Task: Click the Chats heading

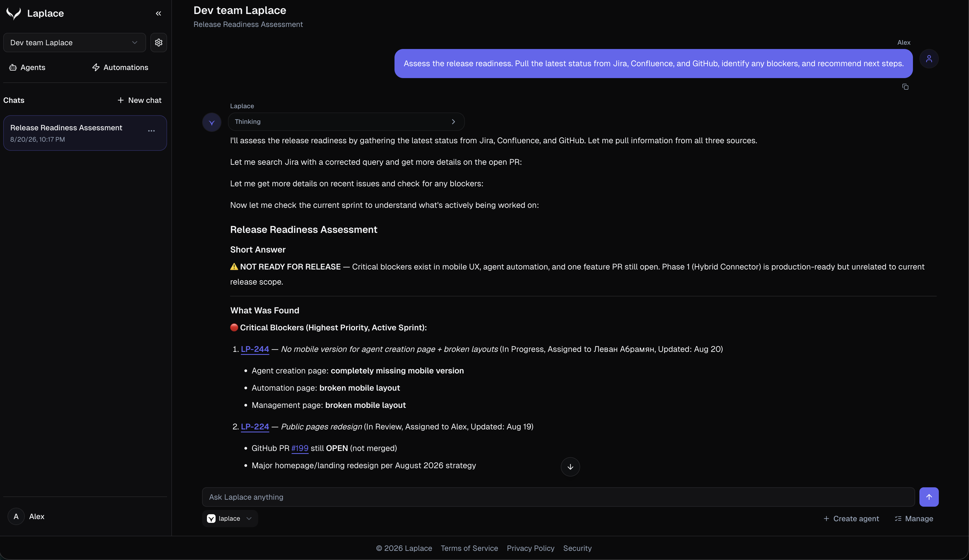Action: [x=14, y=100]
